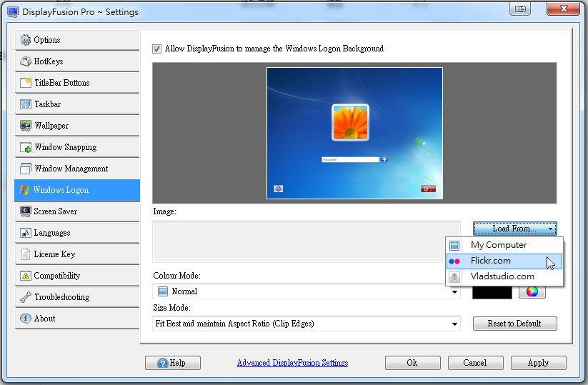This screenshot has width=588, height=385.
Task: Open the Size Mode dropdown
Action: tap(307, 324)
